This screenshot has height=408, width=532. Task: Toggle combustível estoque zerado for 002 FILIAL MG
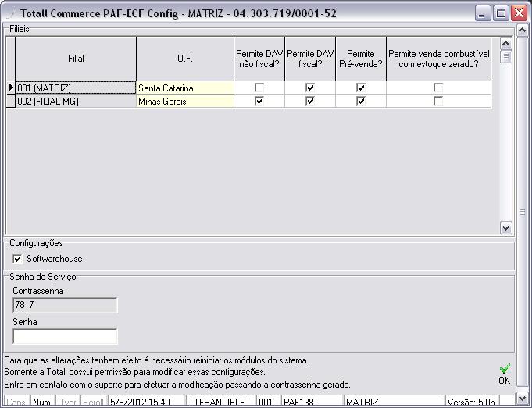pos(438,101)
